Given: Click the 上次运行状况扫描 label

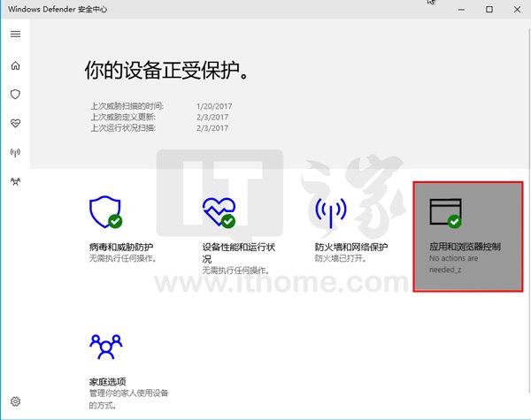Looking at the screenshot, I should (x=123, y=128).
